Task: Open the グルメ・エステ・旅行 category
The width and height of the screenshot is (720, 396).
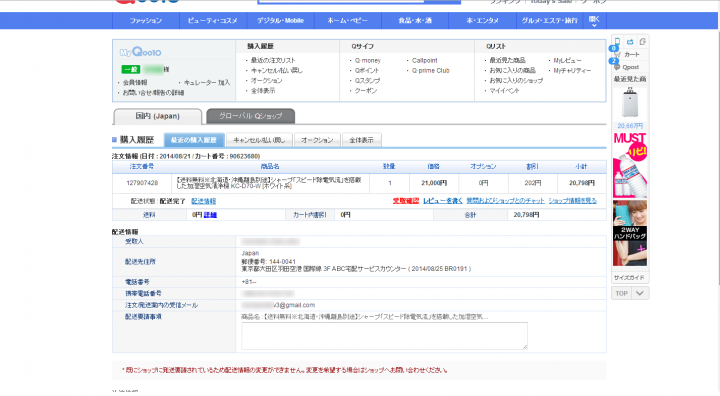Action: pyautogui.click(x=550, y=21)
